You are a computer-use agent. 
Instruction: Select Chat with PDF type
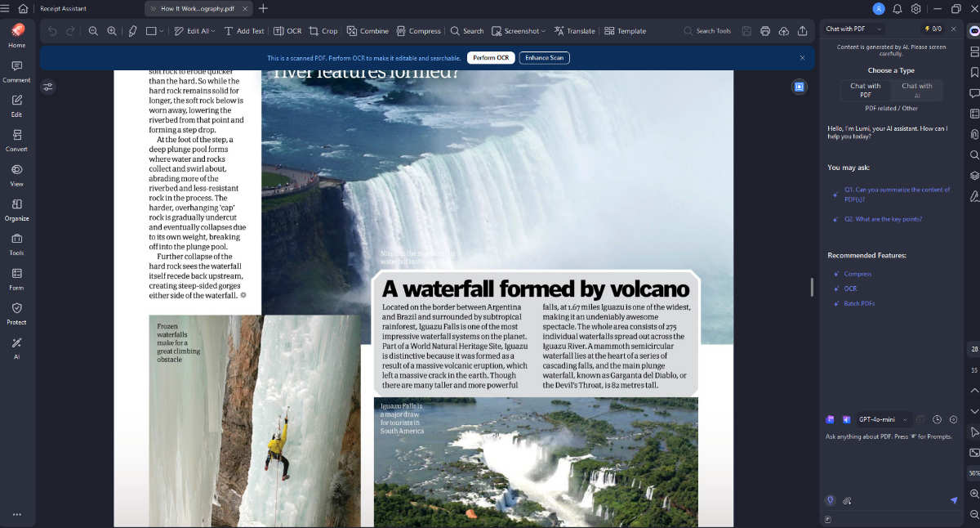tap(865, 90)
